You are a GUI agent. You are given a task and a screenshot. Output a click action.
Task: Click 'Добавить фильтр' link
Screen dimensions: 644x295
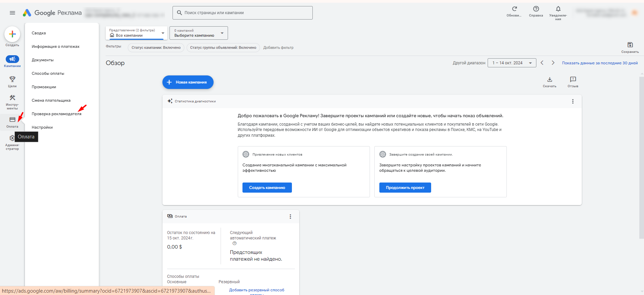[278, 47]
